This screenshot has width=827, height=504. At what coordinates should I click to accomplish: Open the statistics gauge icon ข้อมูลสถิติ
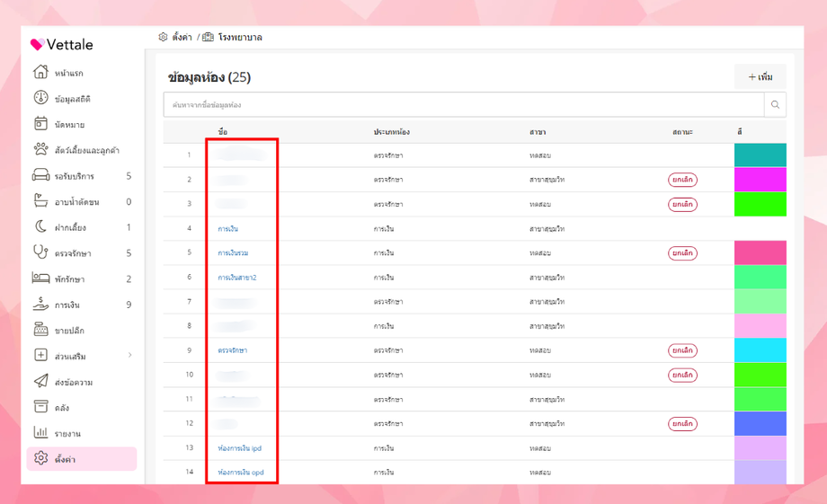click(x=40, y=98)
